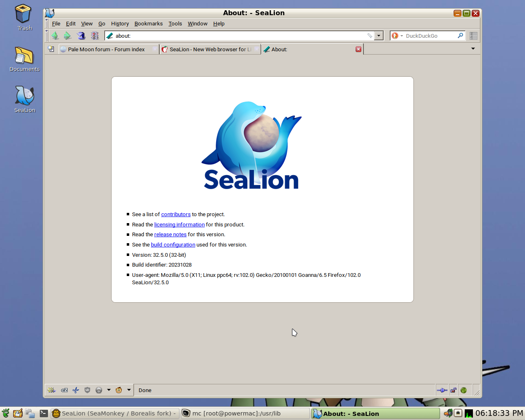Open the sidebar panel icon at toolbar end
Image resolution: width=525 pixels, height=420 pixels.
473,36
